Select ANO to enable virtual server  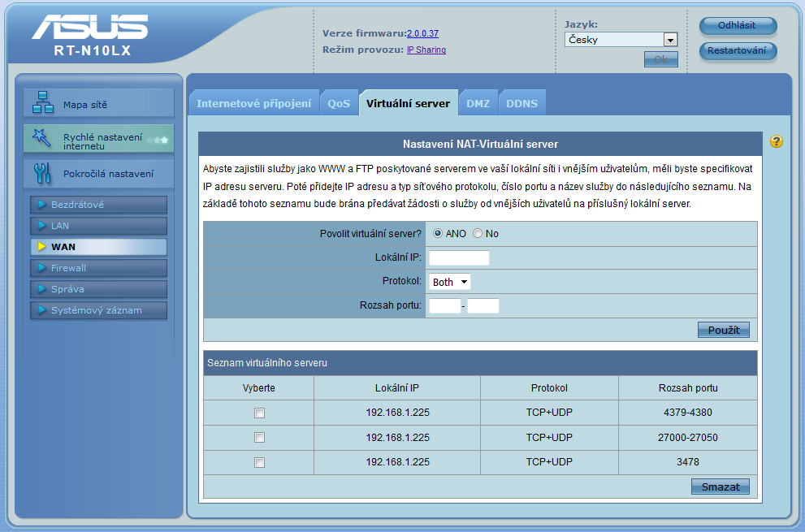tap(438, 234)
